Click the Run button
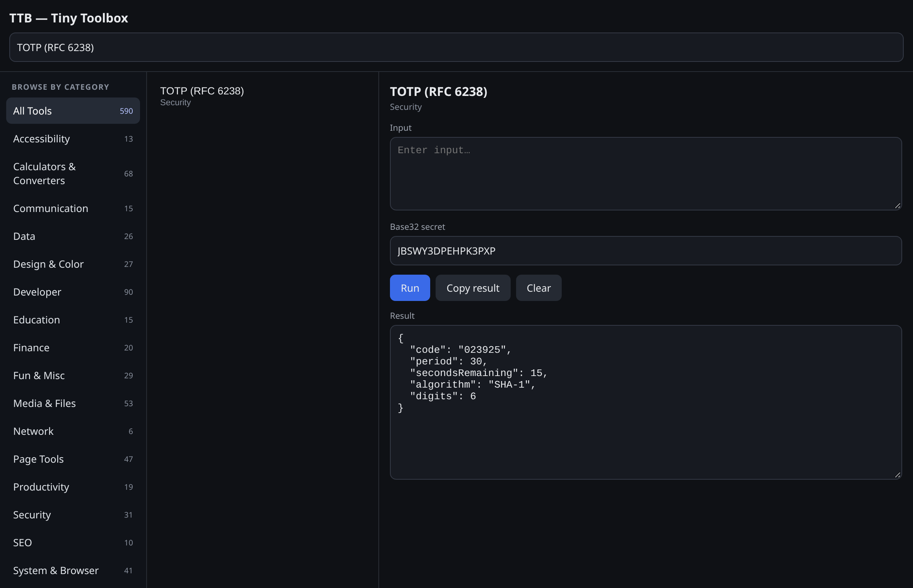The width and height of the screenshot is (913, 588). (x=410, y=288)
